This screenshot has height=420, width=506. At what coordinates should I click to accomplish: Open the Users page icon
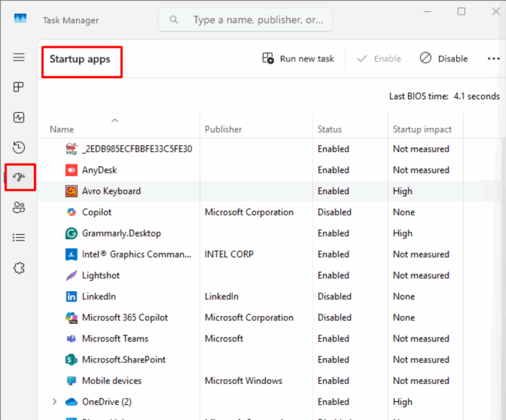pos(19,207)
